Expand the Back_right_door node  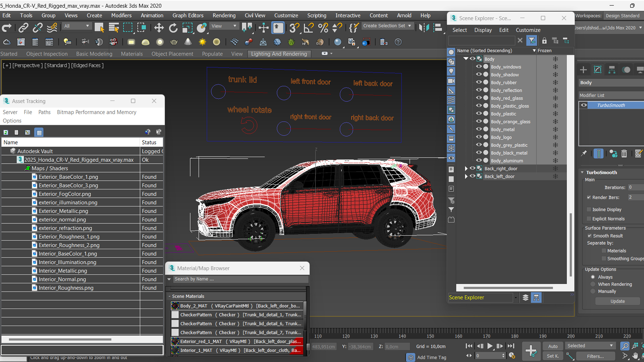pos(466,169)
